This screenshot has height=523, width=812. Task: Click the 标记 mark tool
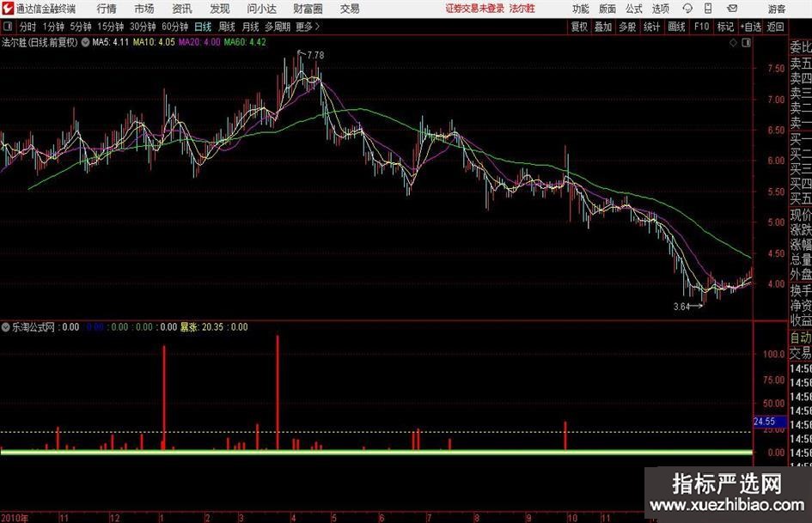click(x=726, y=27)
